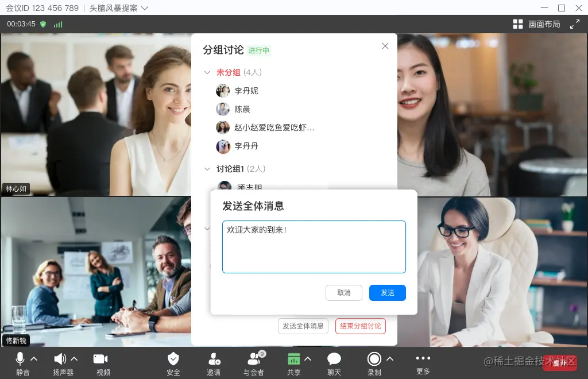Screen dimensions: 588x379
Task: Select participant 李丹丹
Action: (x=246, y=146)
